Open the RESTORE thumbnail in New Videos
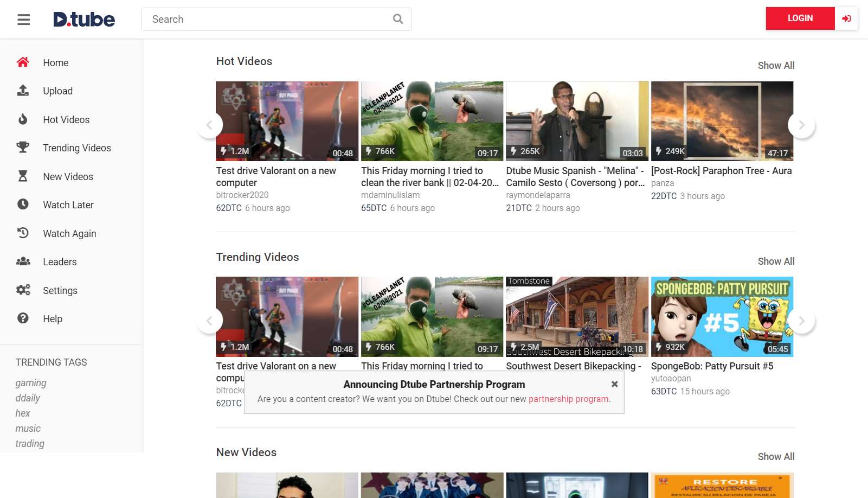The image size is (868, 498). pyautogui.click(x=722, y=485)
